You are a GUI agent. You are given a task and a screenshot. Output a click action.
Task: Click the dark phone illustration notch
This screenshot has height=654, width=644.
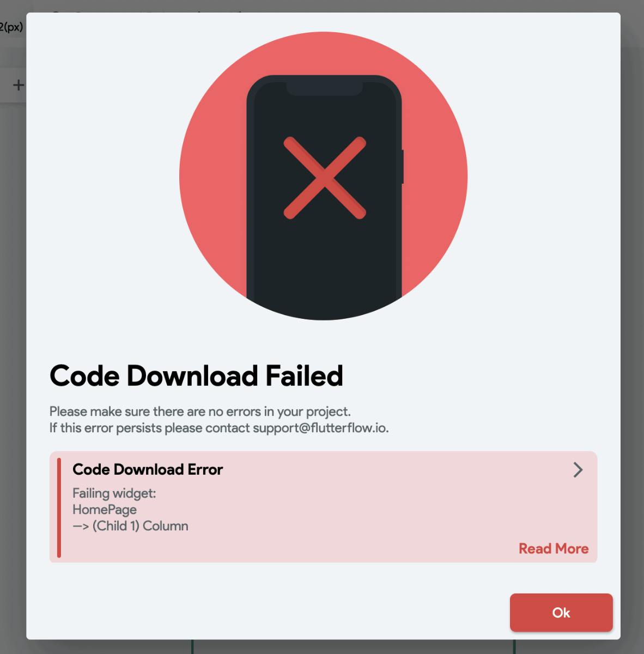click(x=325, y=89)
